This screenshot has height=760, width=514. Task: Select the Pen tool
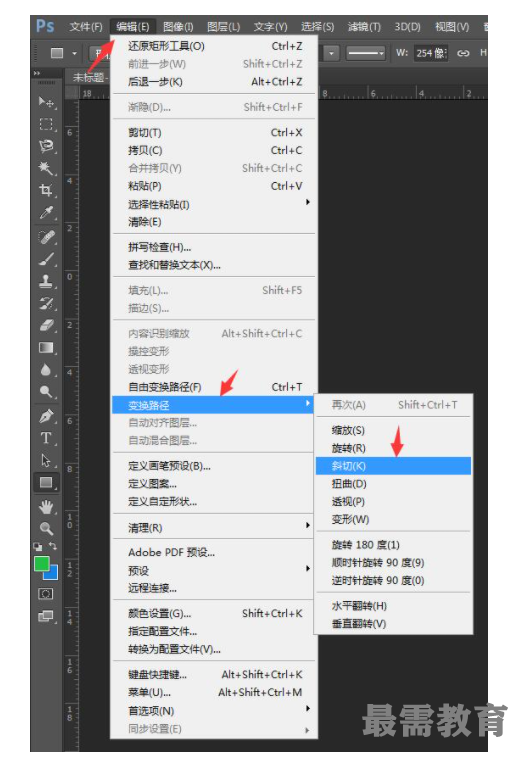pos(47,416)
